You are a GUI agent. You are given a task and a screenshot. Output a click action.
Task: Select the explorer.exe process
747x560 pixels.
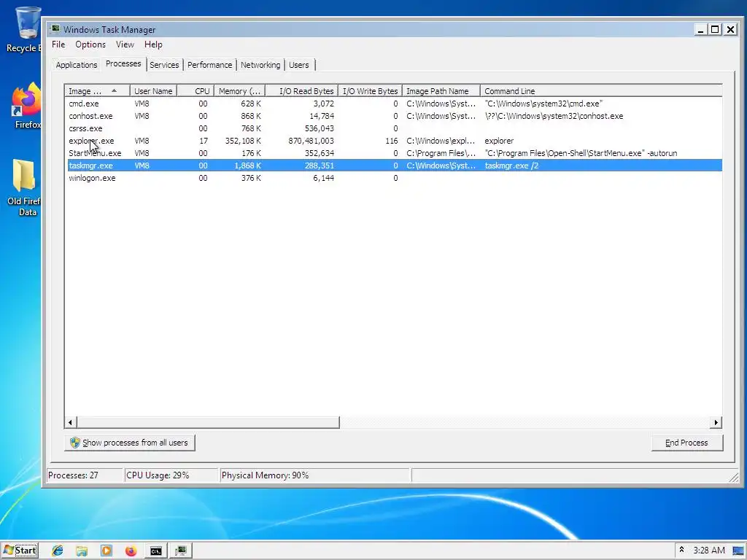pyautogui.click(x=393, y=141)
